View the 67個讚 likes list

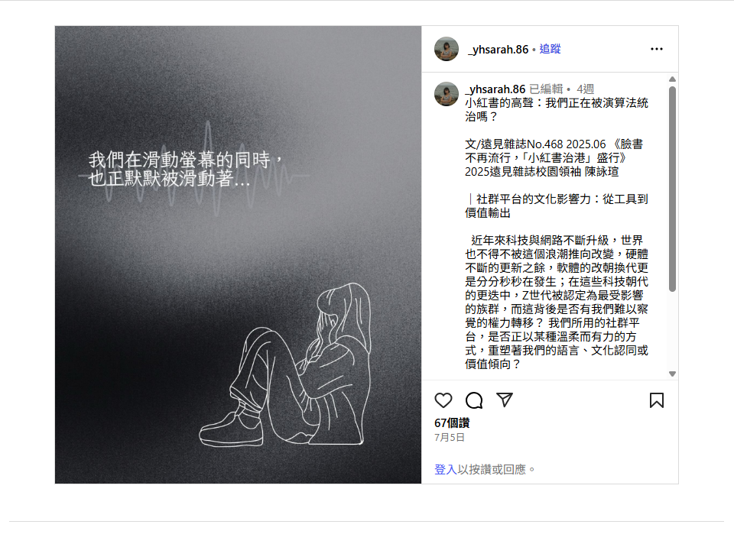click(x=452, y=423)
